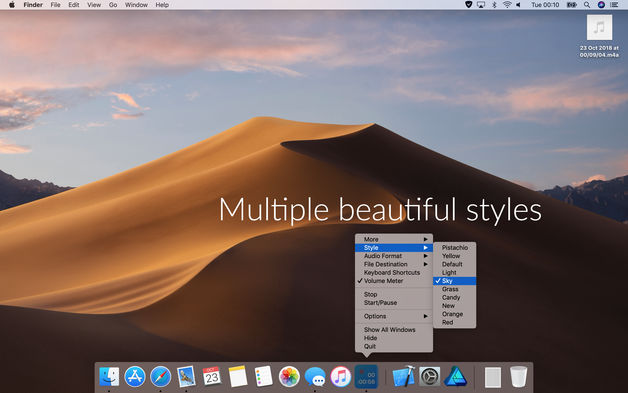Choose the Pistachio style option
The width and height of the screenshot is (628, 393).
click(455, 248)
